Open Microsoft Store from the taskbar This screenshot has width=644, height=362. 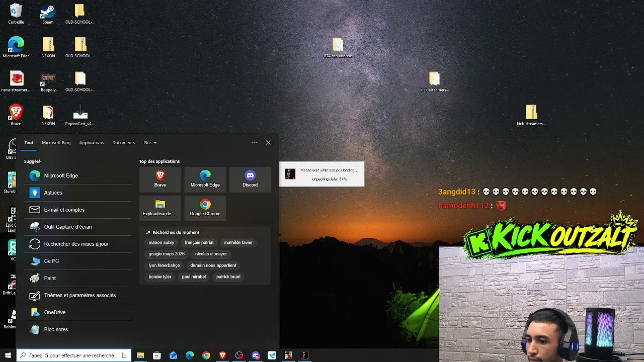click(x=157, y=355)
